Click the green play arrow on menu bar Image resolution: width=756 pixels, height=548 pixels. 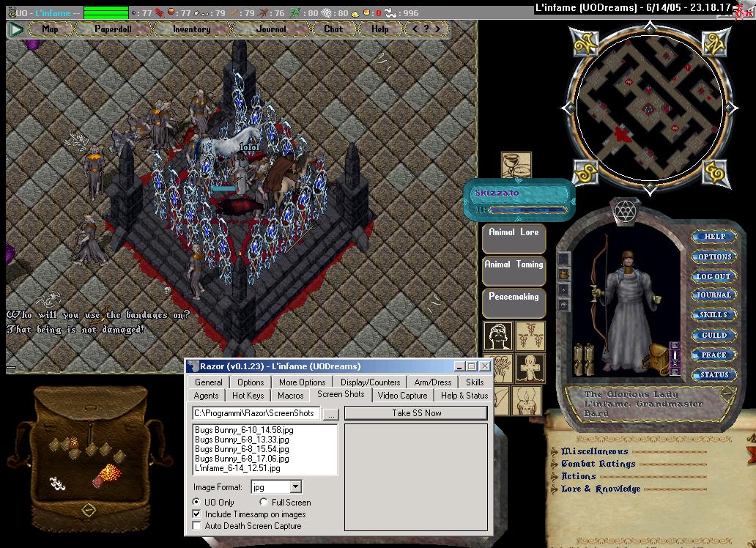15,29
